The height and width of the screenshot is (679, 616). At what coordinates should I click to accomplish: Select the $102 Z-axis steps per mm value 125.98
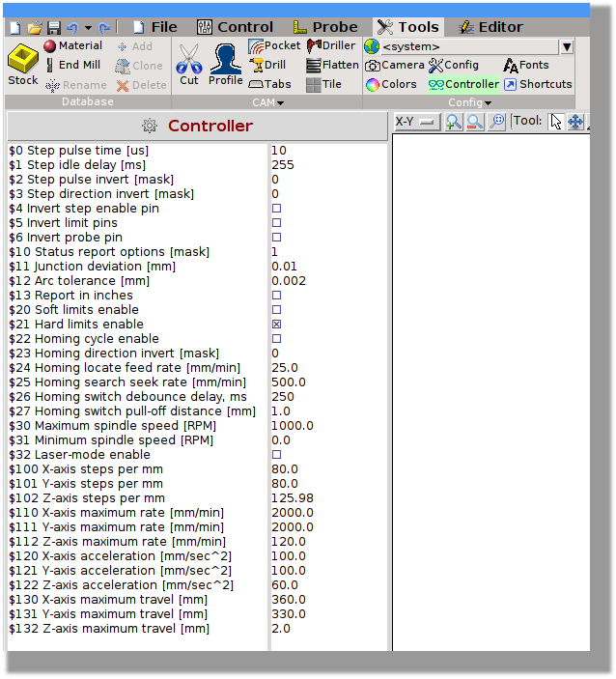pyautogui.click(x=293, y=498)
